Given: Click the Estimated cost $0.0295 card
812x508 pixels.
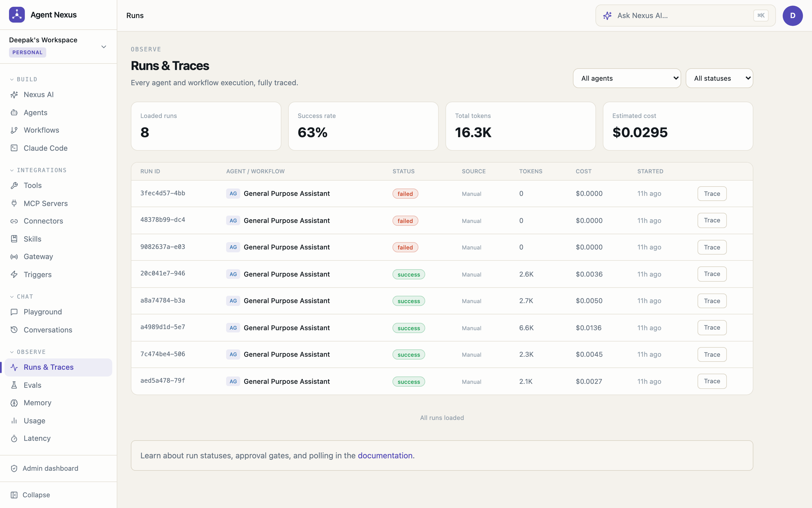Looking at the screenshot, I should coord(678,126).
